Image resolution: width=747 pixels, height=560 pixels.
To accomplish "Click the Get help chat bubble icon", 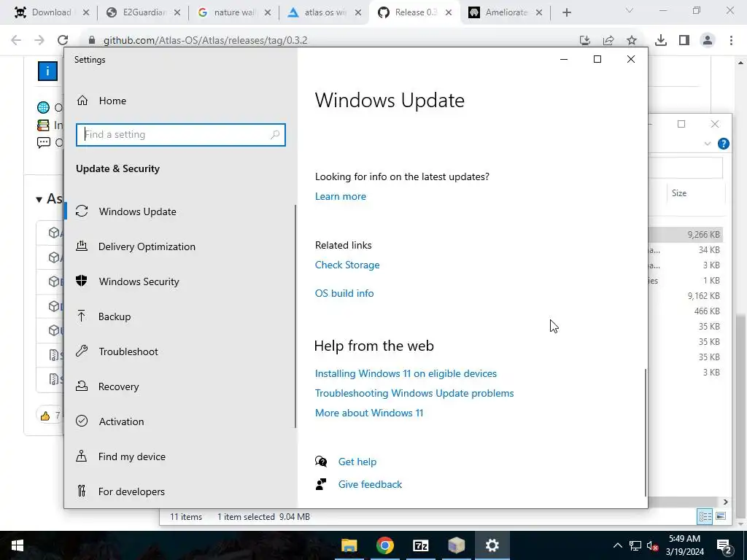I will click(321, 462).
